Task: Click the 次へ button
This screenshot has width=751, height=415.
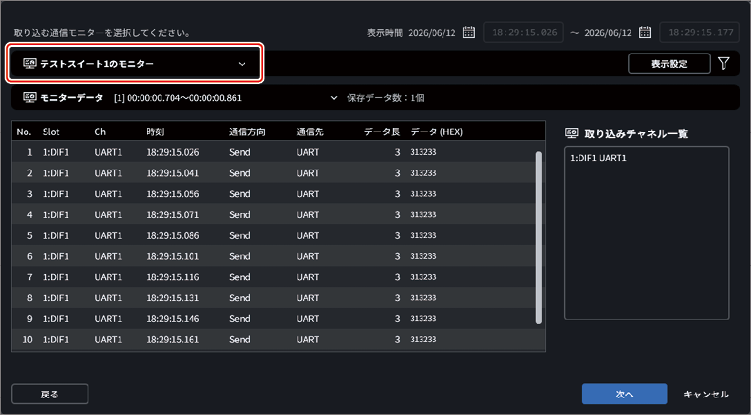Action: 625,394
